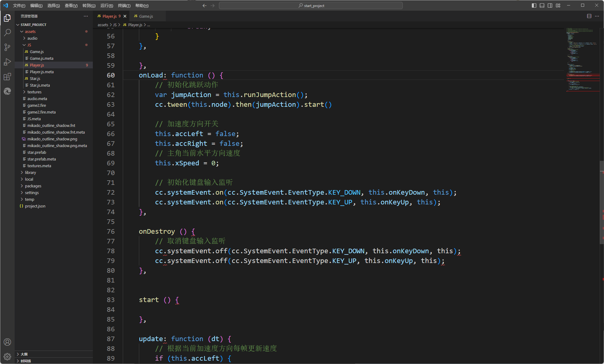Toggle primary side bar visibility
Screen dimensions: 604x364
534,5
